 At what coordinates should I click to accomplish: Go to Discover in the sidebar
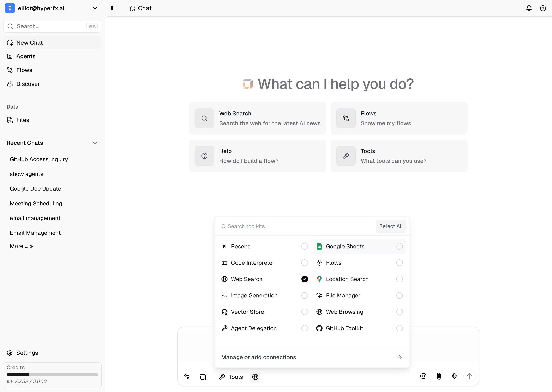[x=28, y=84]
